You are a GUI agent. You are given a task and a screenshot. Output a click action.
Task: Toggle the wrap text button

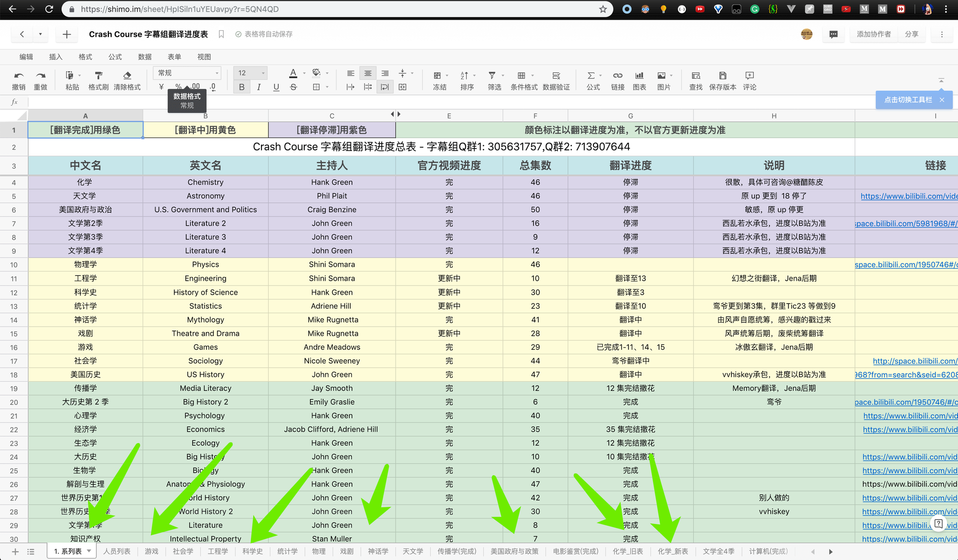pyautogui.click(x=385, y=87)
